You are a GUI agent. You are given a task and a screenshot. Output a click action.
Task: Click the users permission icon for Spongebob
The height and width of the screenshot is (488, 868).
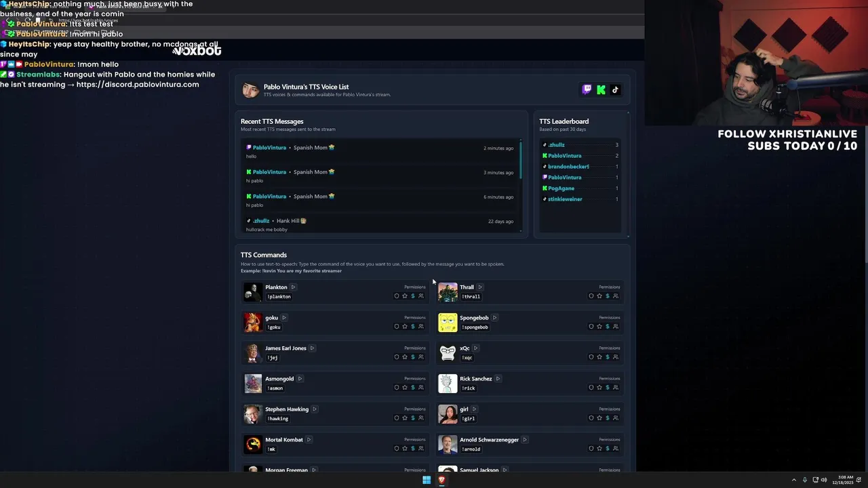[616, 327]
